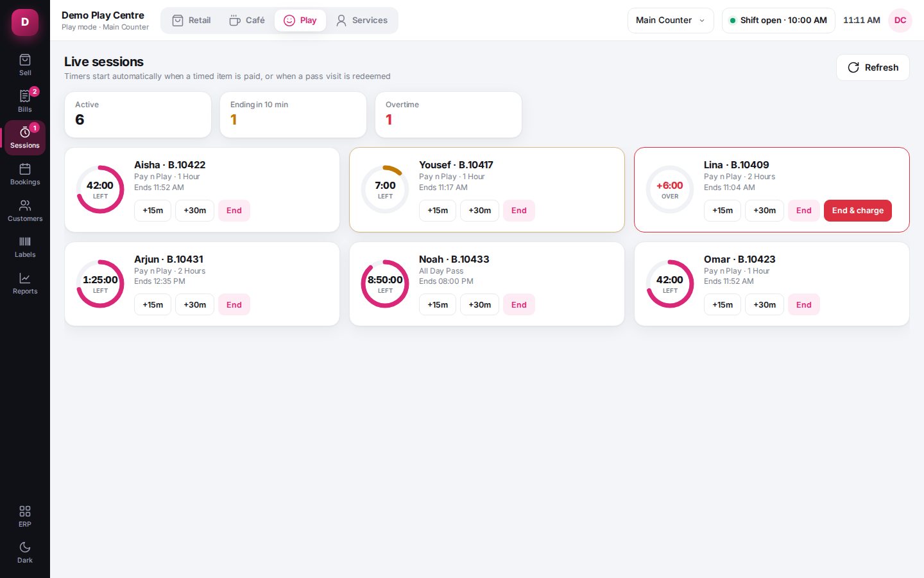Expand the Main Counter dropdown
924x578 pixels.
(671, 21)
